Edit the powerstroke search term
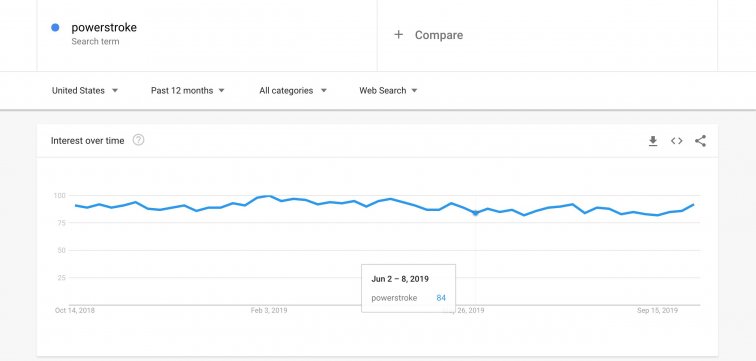Screen dimensions: 756x361 104,27
